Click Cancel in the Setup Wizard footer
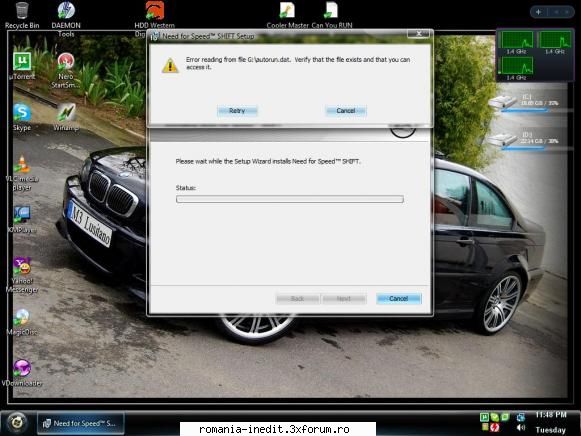This screenshot has width=581, height=436. point(399,299)
